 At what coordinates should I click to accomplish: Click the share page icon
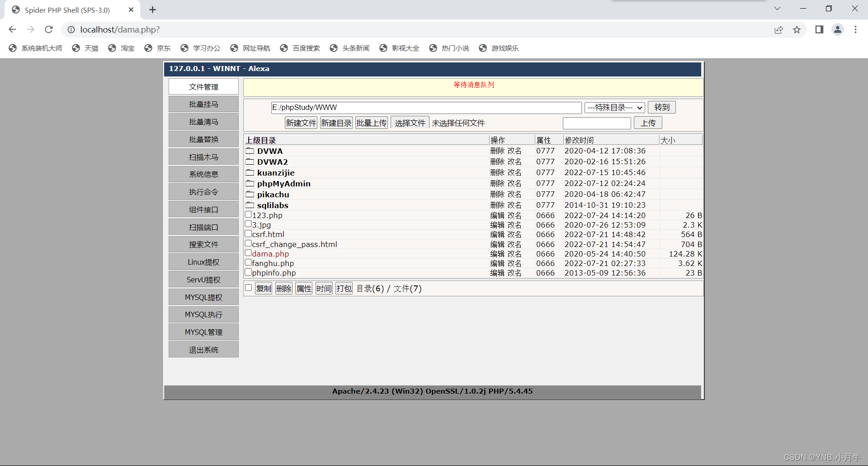tap(778, 29)
